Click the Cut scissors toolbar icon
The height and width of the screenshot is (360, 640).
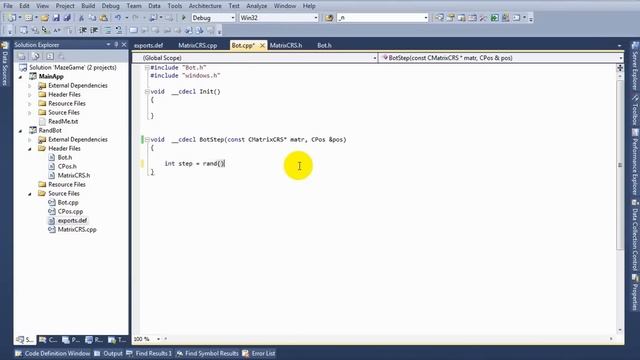[81, 18]
